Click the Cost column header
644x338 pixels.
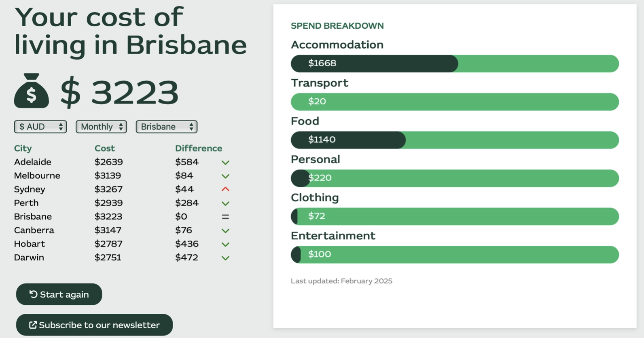[104, 148]
